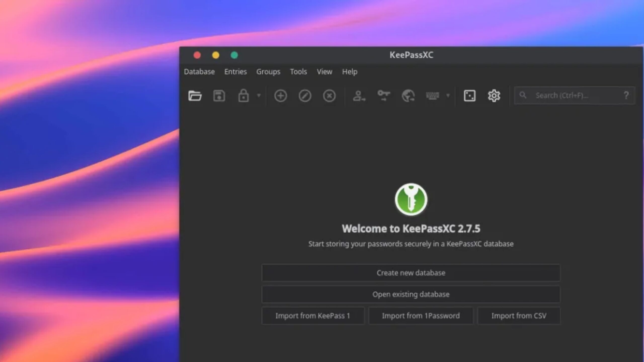Screen dimensions: 644x362
Task: Perform Auto-Type with the keyboard icon
Action: click(x=432, y=96)
